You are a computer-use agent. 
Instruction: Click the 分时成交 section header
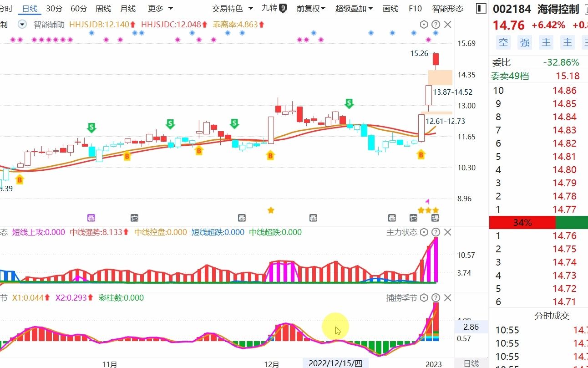tap(552, 316)
